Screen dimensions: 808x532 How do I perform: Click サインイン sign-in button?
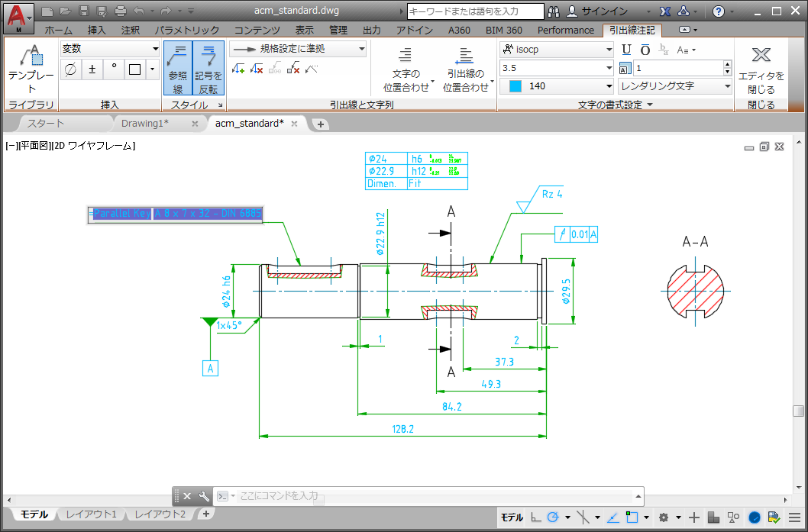pos(598,11)
